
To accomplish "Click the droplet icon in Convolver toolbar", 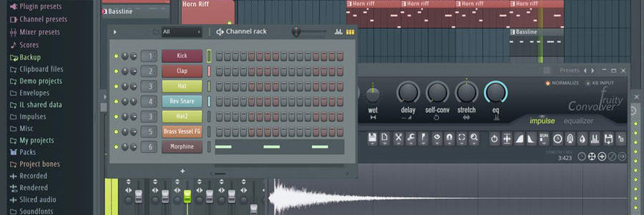I will click(x=582, y=139).
